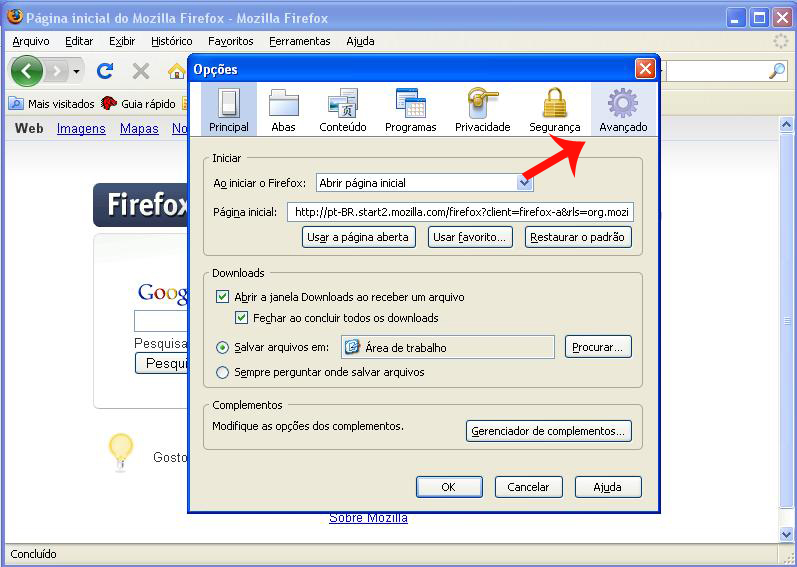
Task: Click the Forward navigation arrow
Action: pyautogui.click(x=57, y=72)
